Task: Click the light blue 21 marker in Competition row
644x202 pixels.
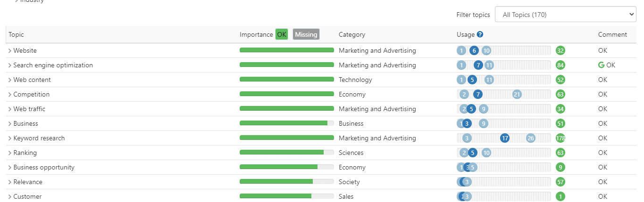Action: click(517, 94)
